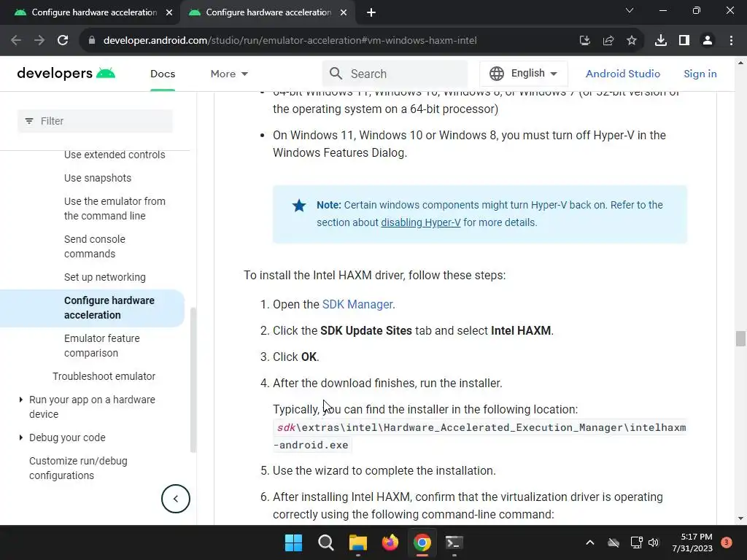Open Windows Start menu
The width and height of the screenshot is (747, 560).
(293, 542)
